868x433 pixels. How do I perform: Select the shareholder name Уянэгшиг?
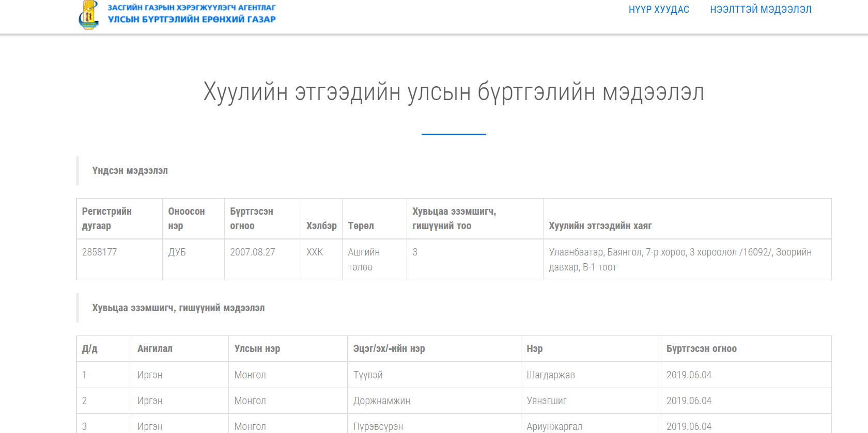pyautogui.click(x=546, y=401)
